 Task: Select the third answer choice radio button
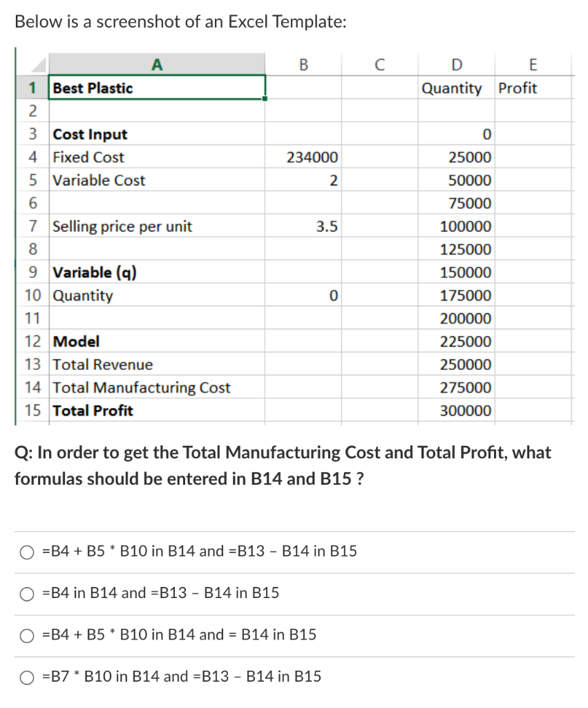[x=27, y=635]
